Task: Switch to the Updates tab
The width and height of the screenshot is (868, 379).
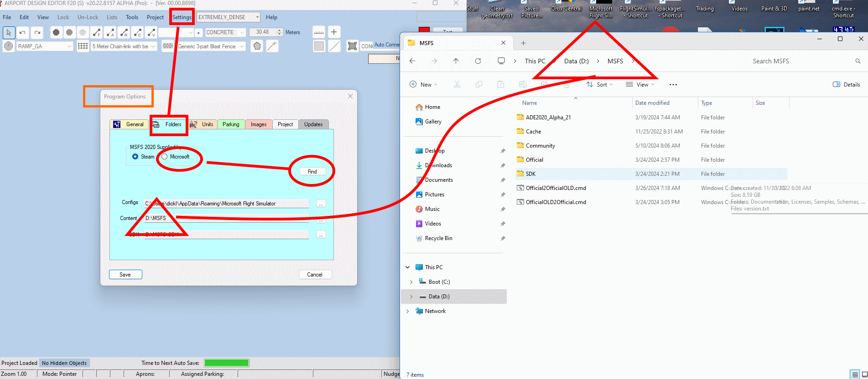Action: (x=313, y=124)
